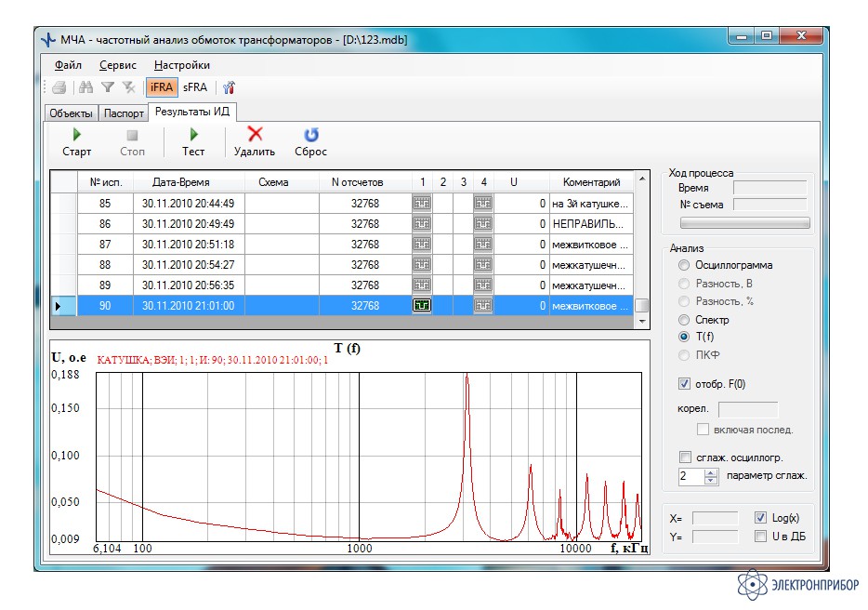Click channel 4 waveform icon in row 87
Viewport: 868px width, 610px height.
tap(483, 245)
